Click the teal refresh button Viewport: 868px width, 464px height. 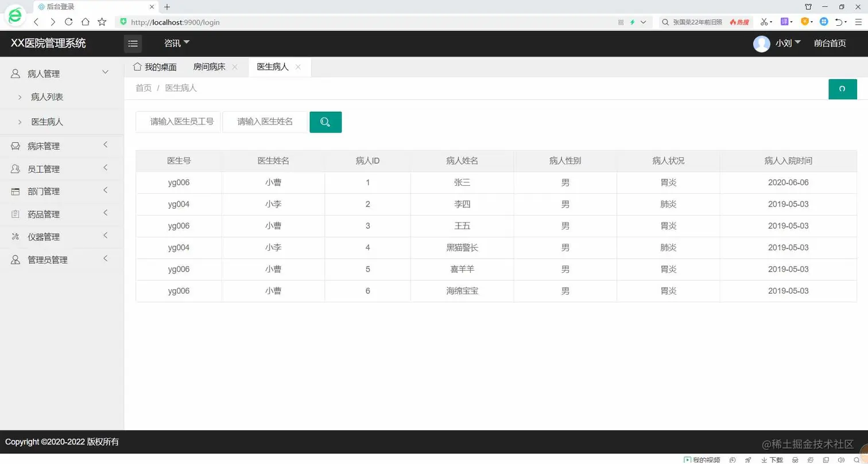pyautogui.click(x=842, y=89)
